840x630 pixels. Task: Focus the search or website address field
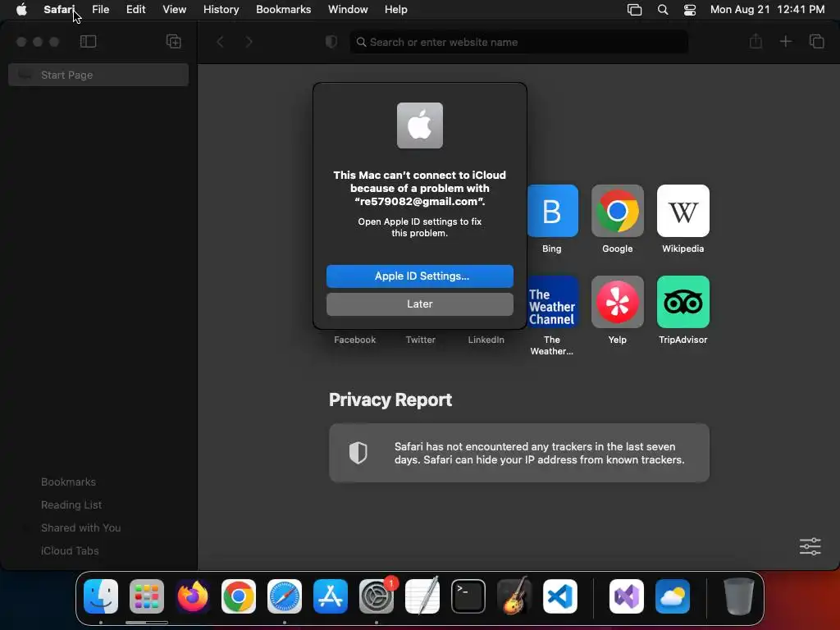click(x=518, y=42)
